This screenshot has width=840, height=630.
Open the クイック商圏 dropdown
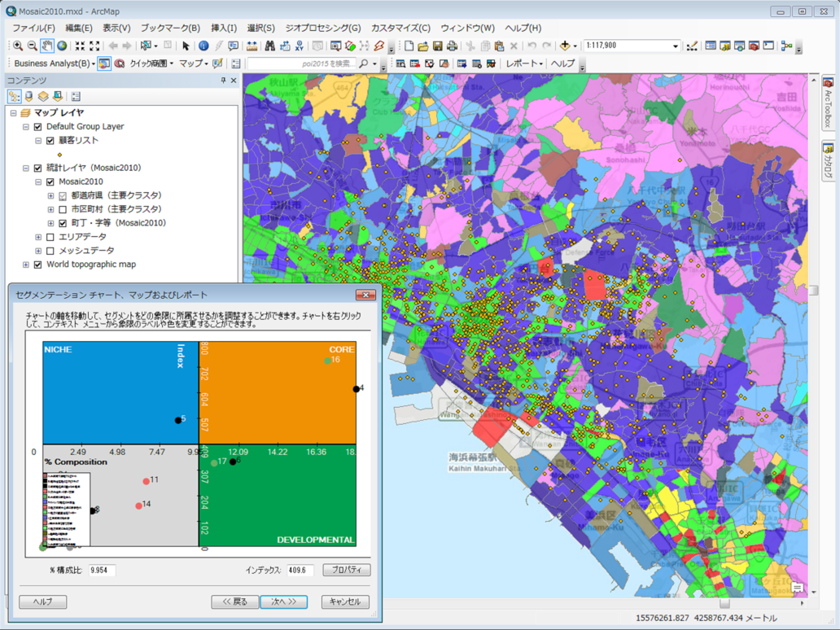[151, 63]
